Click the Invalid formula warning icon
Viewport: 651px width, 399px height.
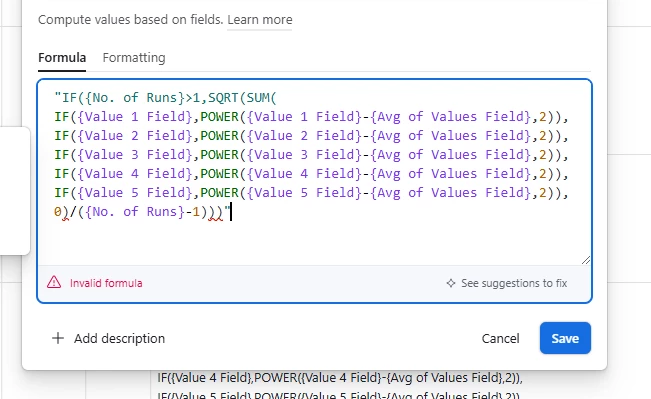tap(54, 283)
